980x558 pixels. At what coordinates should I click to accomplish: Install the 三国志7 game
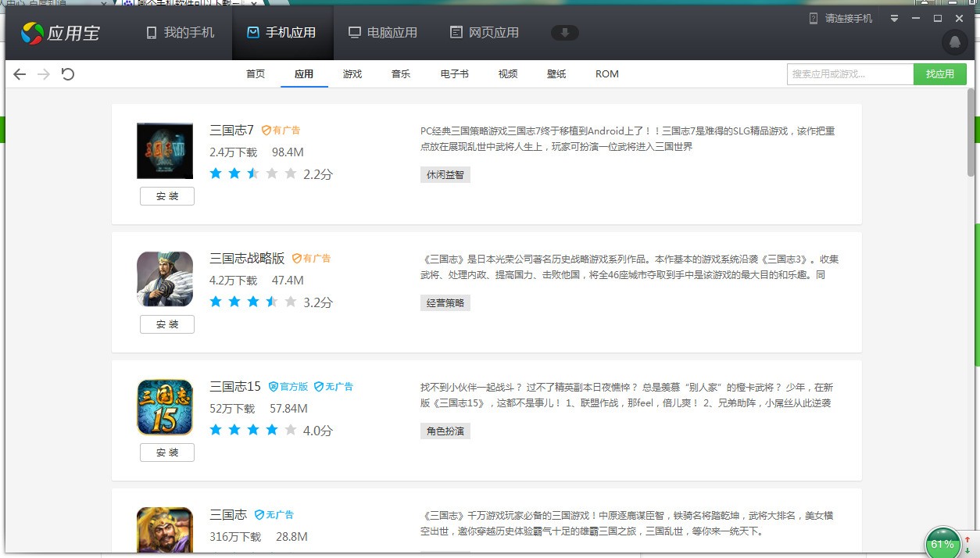[x=167, y=196]
